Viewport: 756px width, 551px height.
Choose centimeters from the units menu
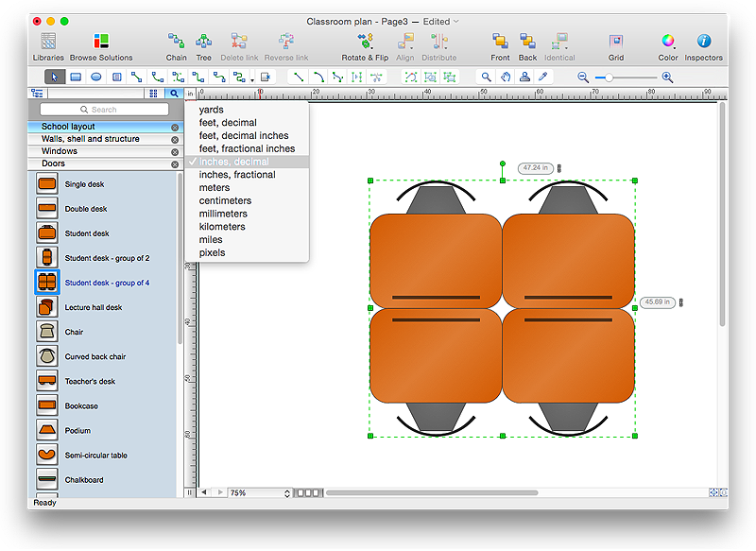225,200
